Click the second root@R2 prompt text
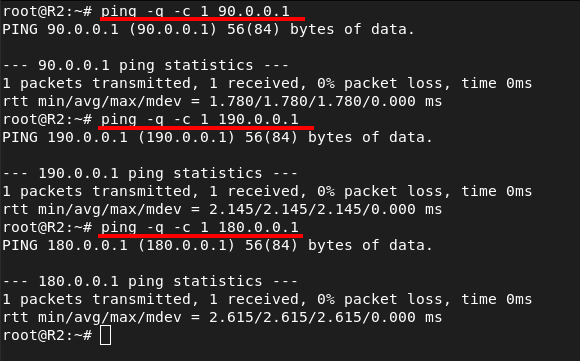Screen dimensions: 580x361 [x=47, y=119]
